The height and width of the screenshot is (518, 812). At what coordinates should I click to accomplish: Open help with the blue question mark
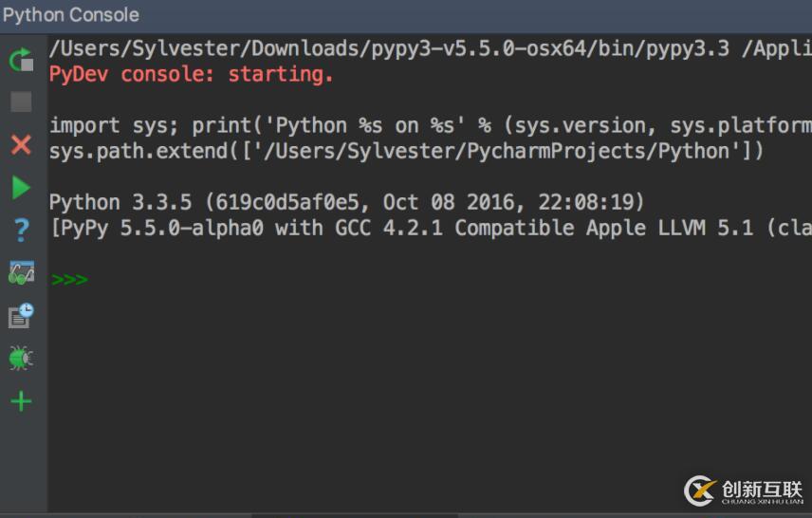tap(21, 230)
